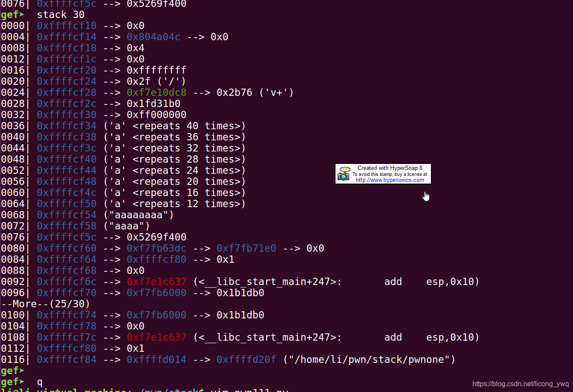The width and height of the screenshot is (573, 392).
Task: Click pointer 0xffffd014
Action: (157, 359)
